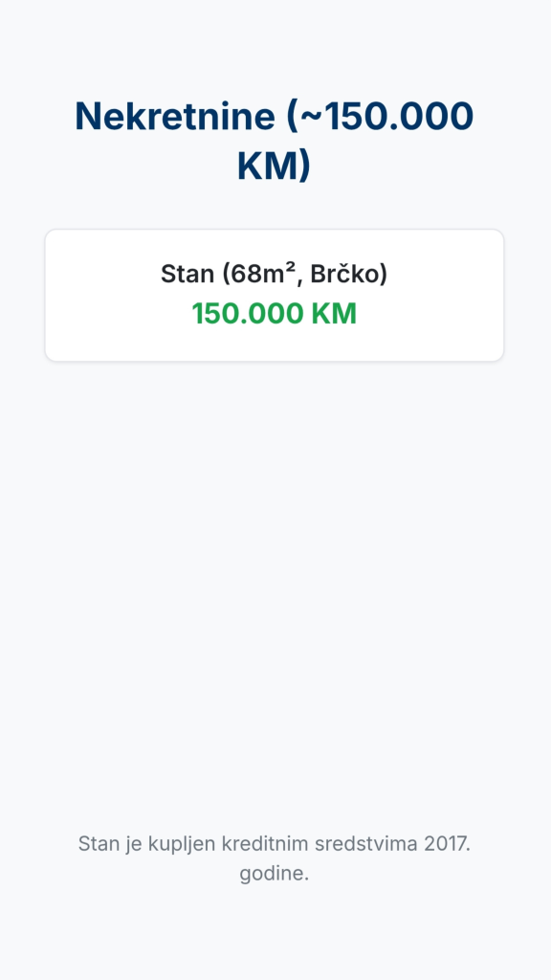The height and width of the screenshot is (980, 551).
Task: Click the (~150.000 figure in the heading
Action: (x=380, y=116)
